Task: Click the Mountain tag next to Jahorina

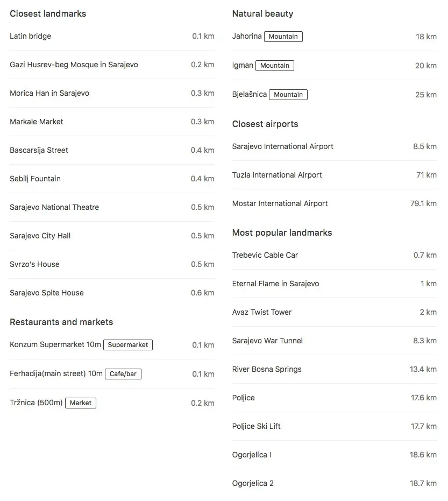Action: point(283,37)
